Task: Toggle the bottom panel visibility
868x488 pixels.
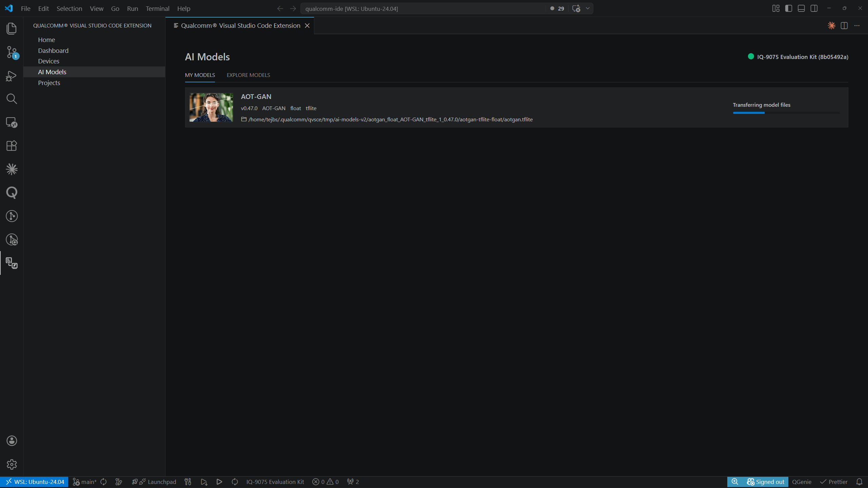Action: click(801, 8)
